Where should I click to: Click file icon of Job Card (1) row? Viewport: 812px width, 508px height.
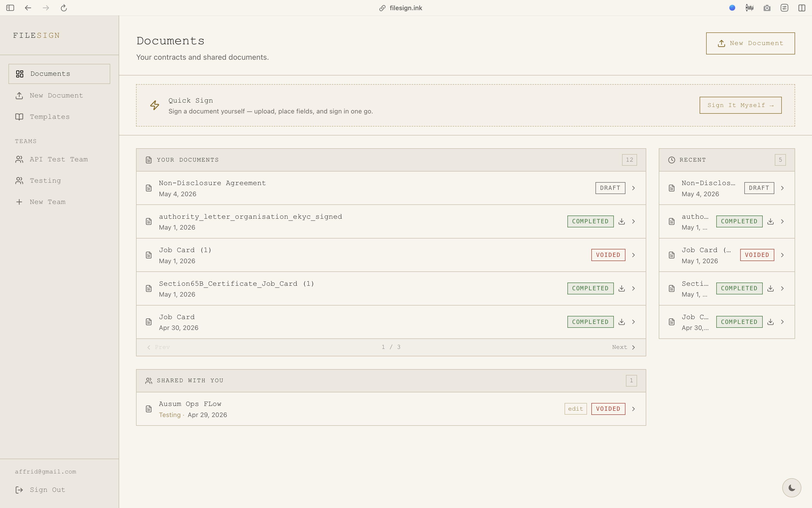tap(149, 255)
